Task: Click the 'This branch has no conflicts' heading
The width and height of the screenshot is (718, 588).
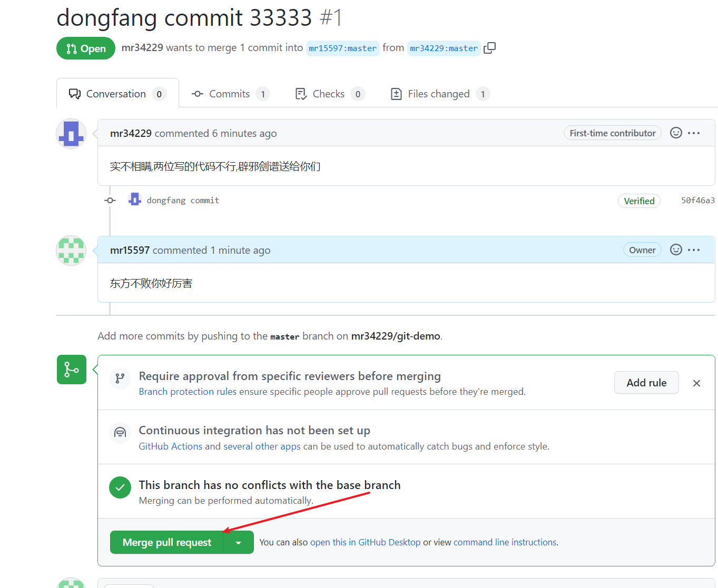Action: (270, 485)
